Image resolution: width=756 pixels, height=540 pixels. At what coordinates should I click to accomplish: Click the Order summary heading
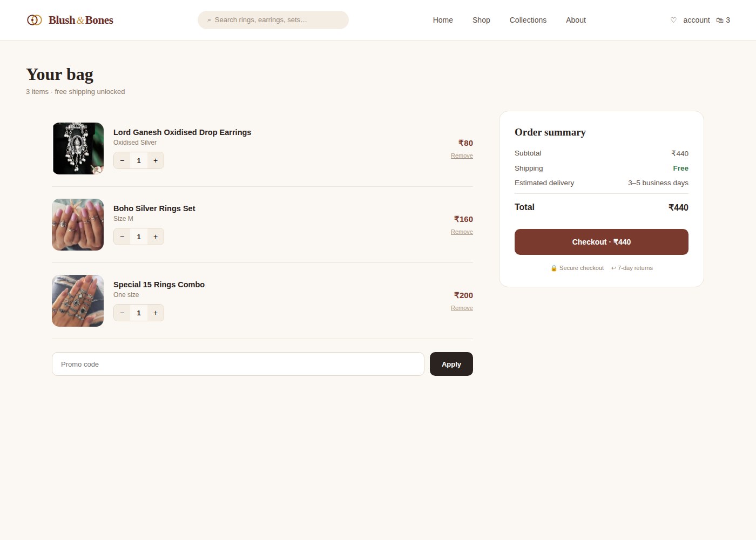(x=550, y=132)
